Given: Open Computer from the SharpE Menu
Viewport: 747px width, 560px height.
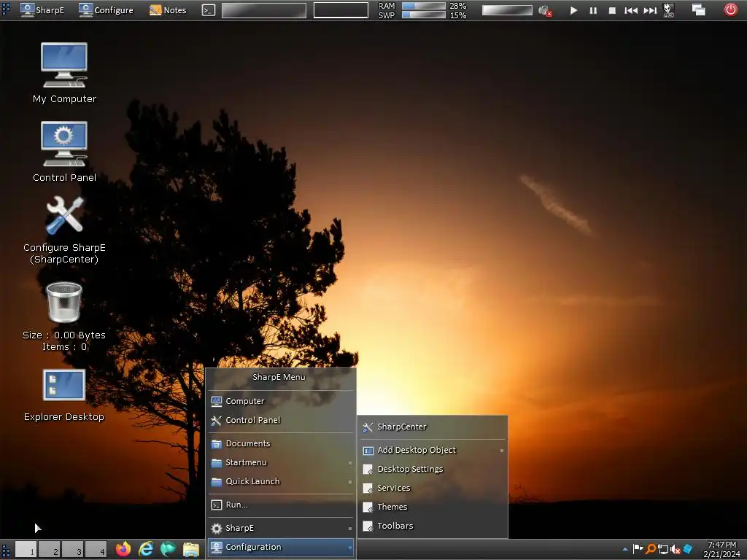Looking at the screenshot, I should tap(281, 401).
